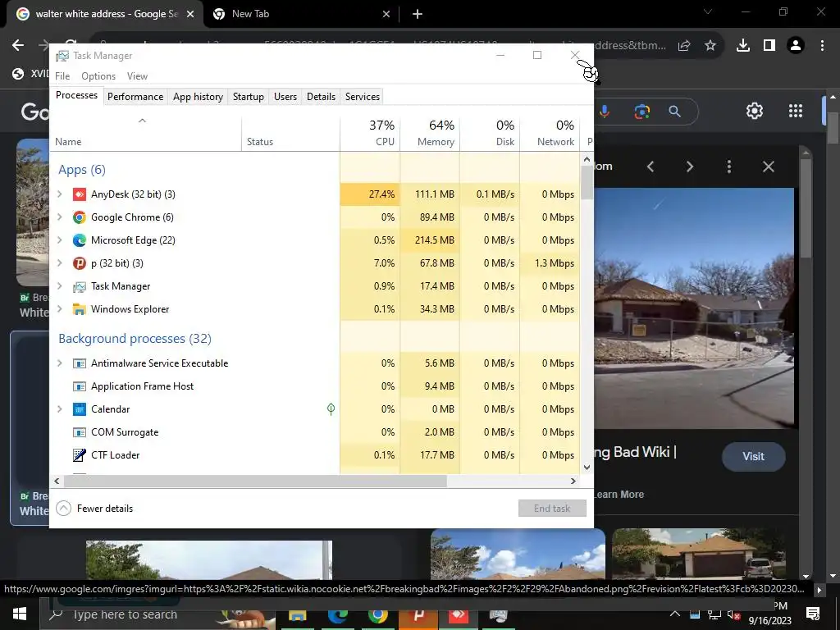Image resolution: width=840 pixels, height=630 pixels.
Task: Switch to the New Tab browser tab
Action: [x=302, y=14]
